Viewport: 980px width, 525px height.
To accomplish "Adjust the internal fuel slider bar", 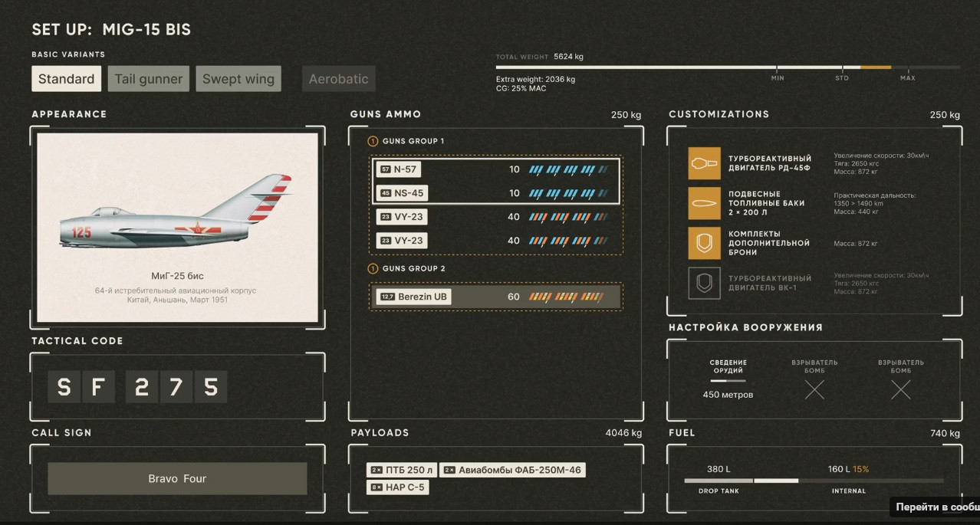I will point(871,481).
